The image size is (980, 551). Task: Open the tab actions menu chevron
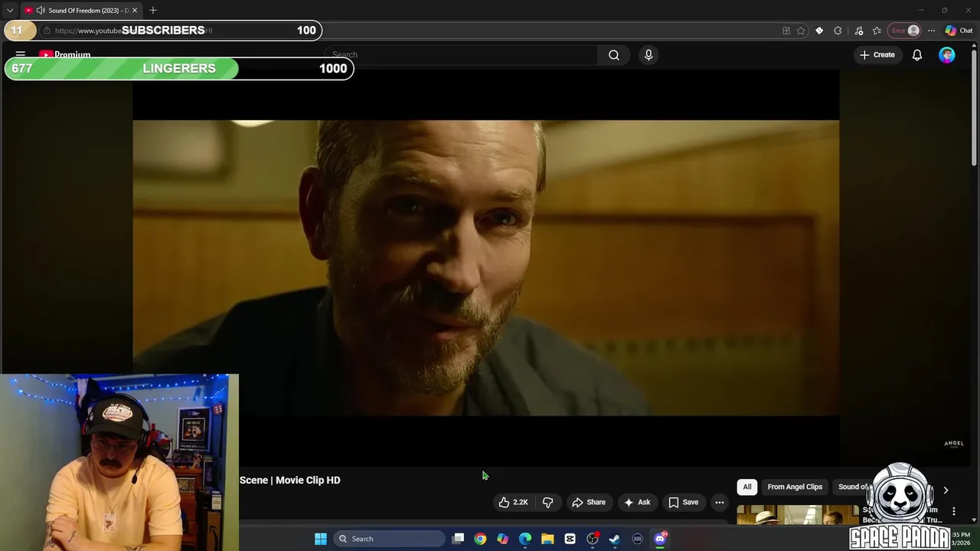tap(10, 11)
